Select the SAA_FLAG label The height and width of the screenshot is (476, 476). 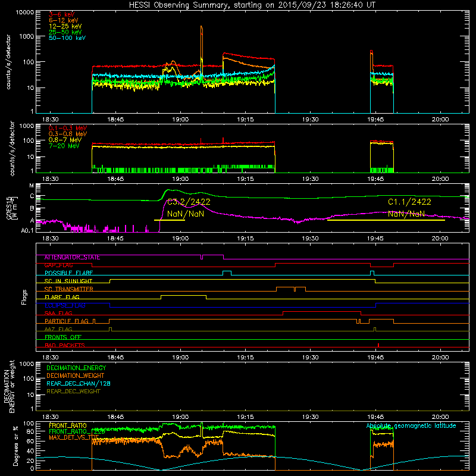[58, 314]
